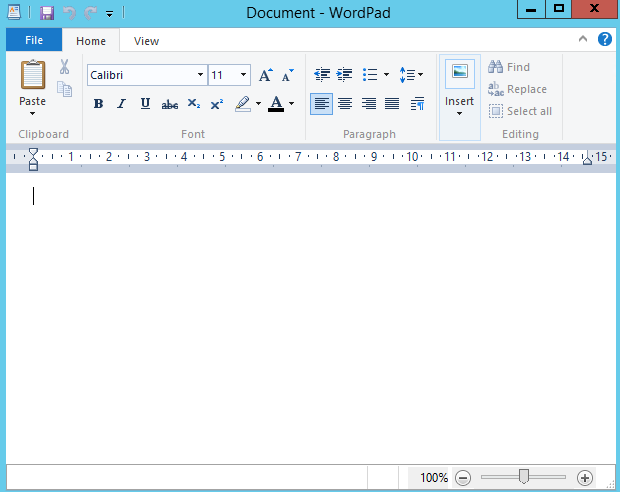Open the highlight color dropdown arrow
620x492 pixels.
(x=259, y=104)
